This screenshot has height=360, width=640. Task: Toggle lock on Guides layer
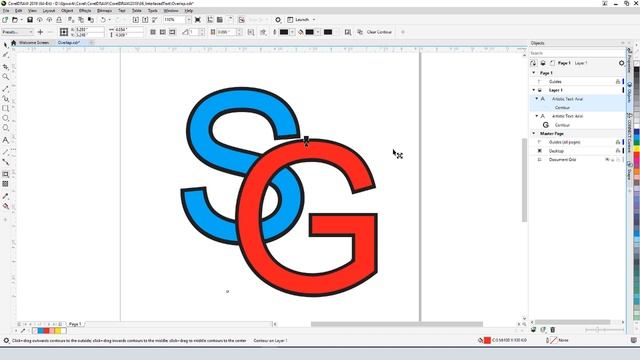pos(618,82)
